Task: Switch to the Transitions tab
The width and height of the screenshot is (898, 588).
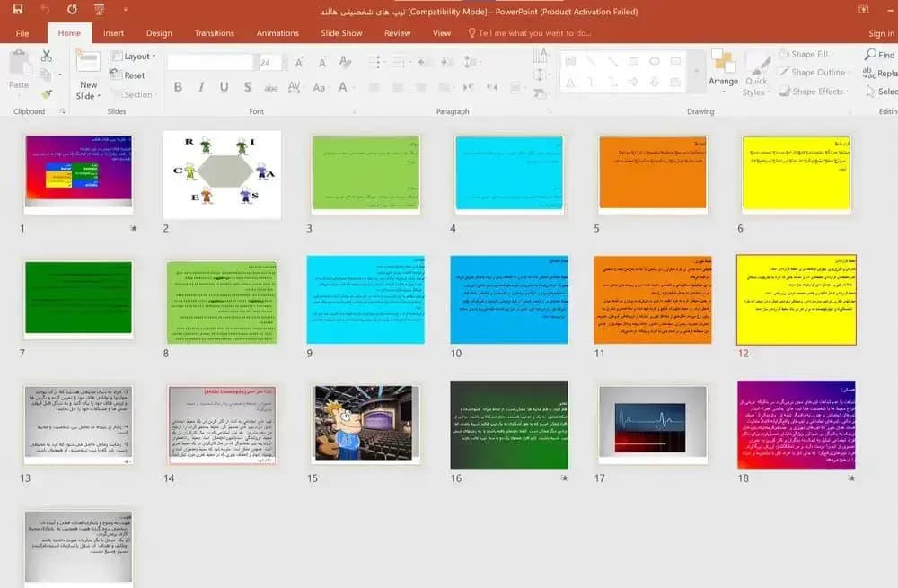Action: click(215, 33)
